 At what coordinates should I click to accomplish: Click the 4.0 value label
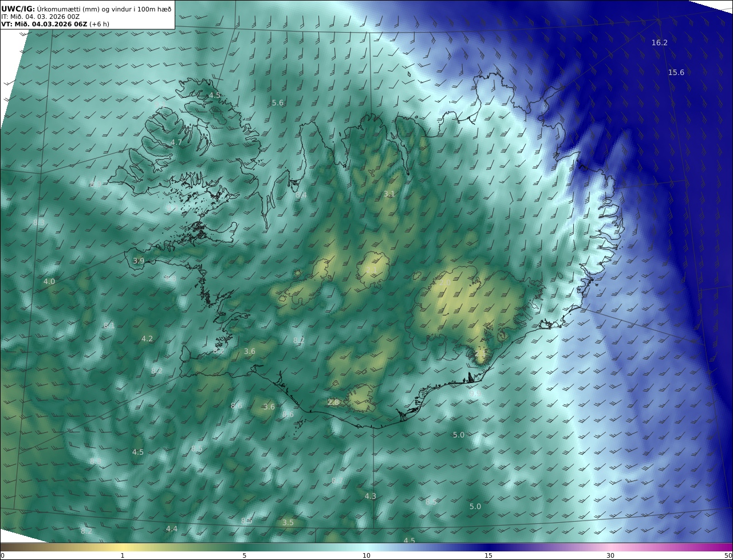coord(49,281)
